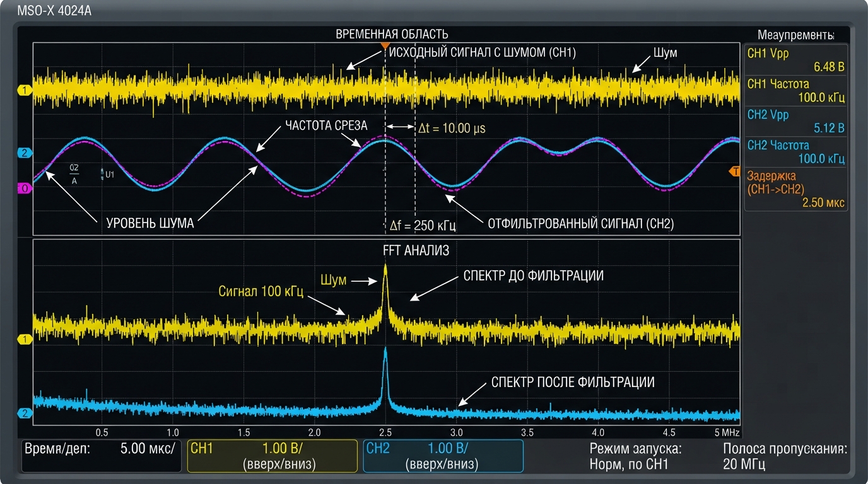Click the 1.0 frequency axis tick
868x484 pixels.
pos(173,432)
